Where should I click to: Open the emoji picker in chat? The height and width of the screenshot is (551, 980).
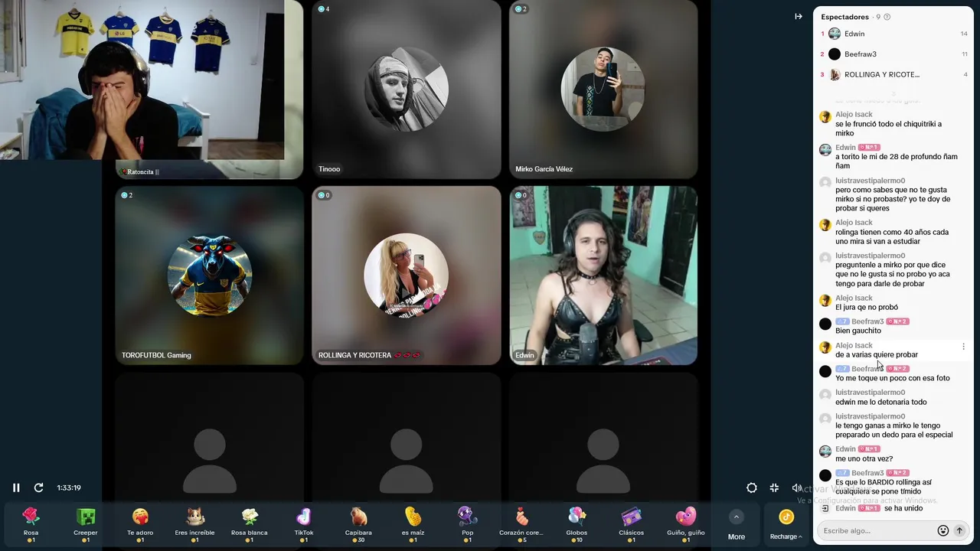(x=943, y=530)
